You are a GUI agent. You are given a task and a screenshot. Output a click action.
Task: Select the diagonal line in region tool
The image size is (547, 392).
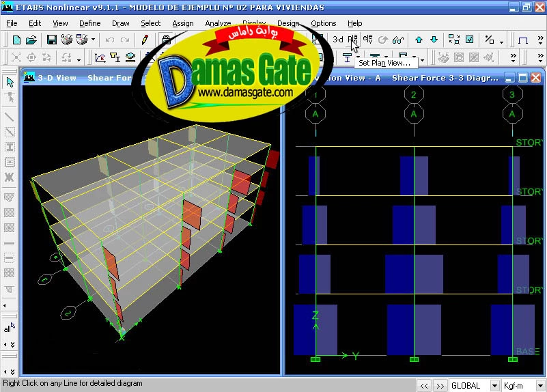[10, 132]
